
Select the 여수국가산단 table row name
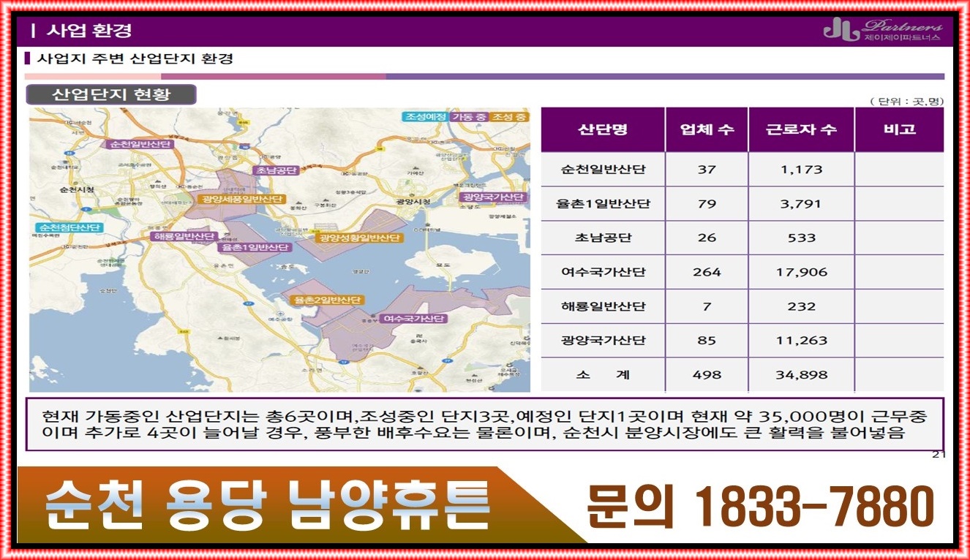pyautogui.click(x=603, y=272)
